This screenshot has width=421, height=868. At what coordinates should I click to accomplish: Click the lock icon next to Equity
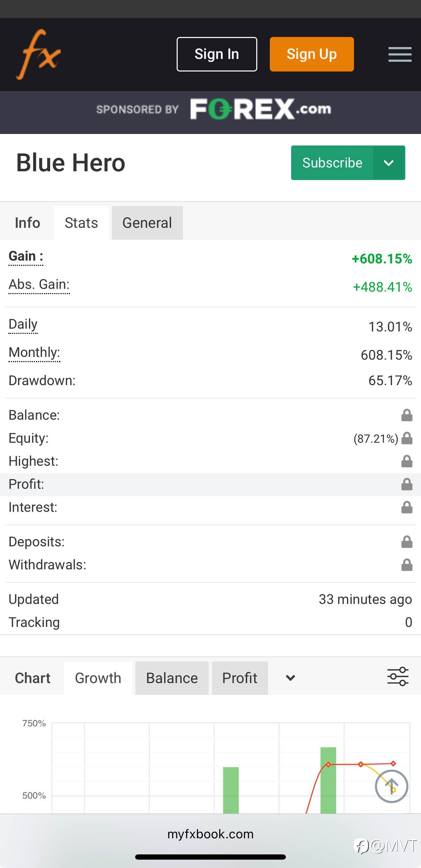point(407,438)
